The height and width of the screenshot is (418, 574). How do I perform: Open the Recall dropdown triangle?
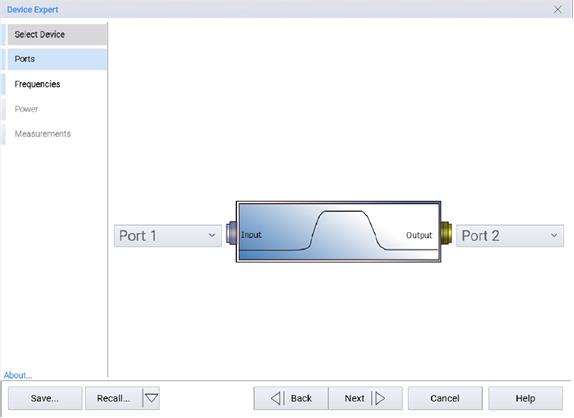pos(151,398)
